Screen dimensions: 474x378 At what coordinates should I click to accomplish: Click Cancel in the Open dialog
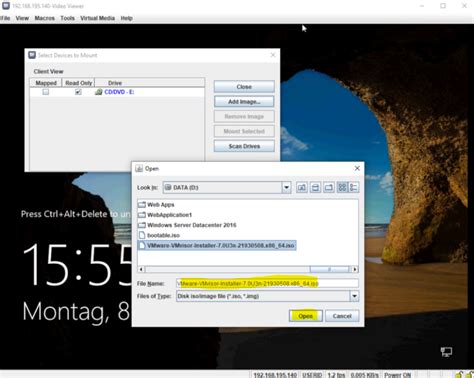342,316
